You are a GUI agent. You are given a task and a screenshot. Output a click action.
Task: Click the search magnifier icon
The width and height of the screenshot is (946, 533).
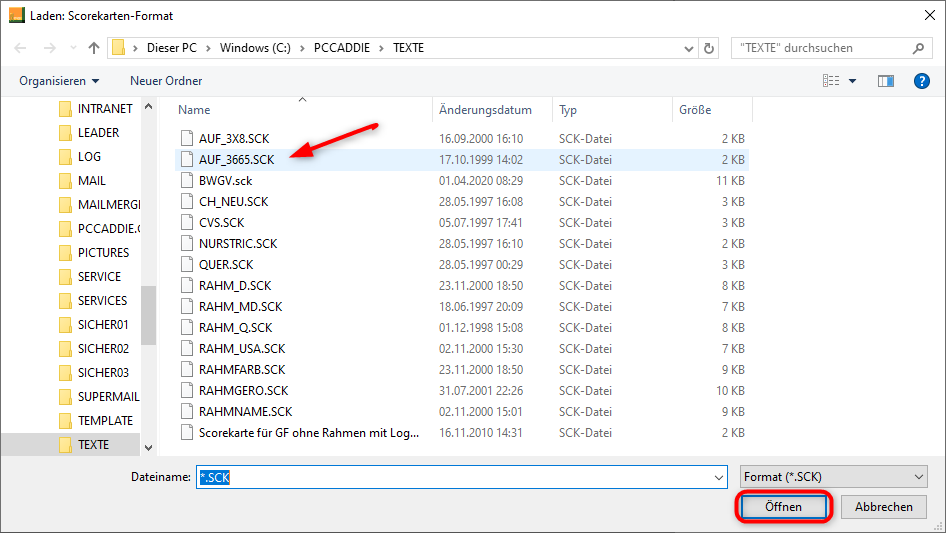(918, 48)
